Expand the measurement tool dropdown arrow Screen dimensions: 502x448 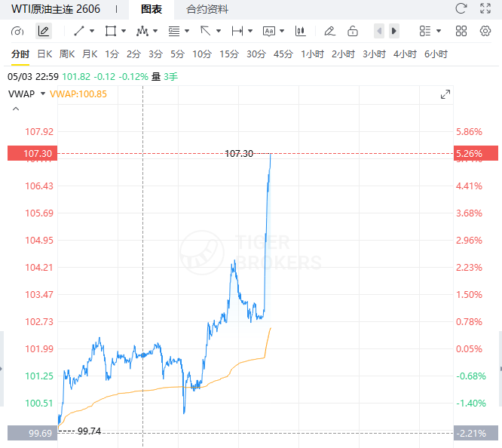[x=250, y=31]
